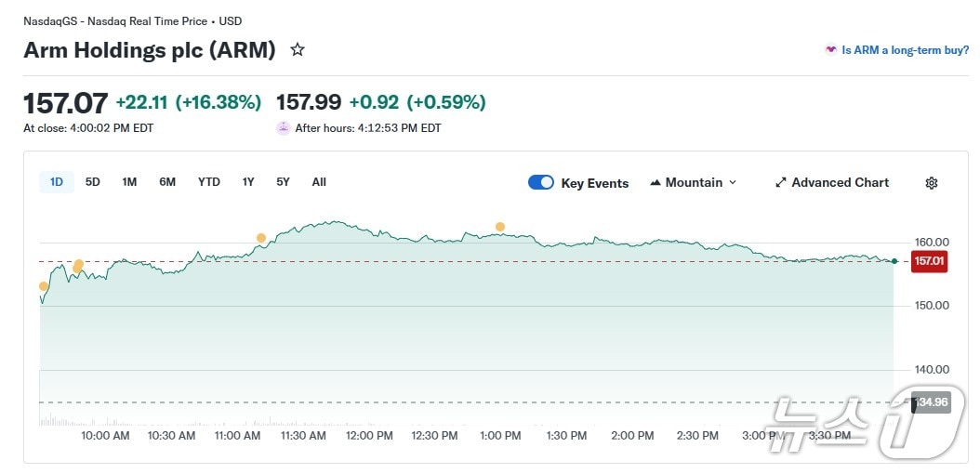This screenshot has width=980, height=474.
Task: Open the Advanced Chart view
Action: pos(840,183)
